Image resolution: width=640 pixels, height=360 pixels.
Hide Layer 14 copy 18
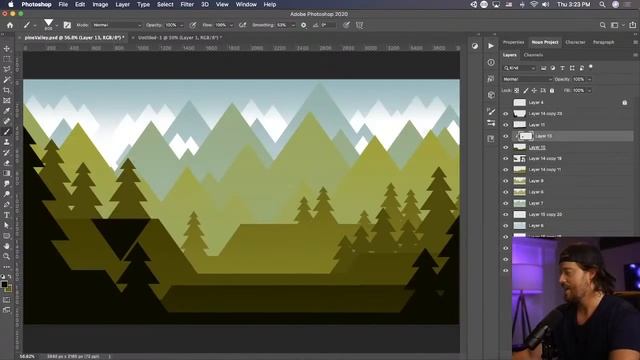coord(506,158)
